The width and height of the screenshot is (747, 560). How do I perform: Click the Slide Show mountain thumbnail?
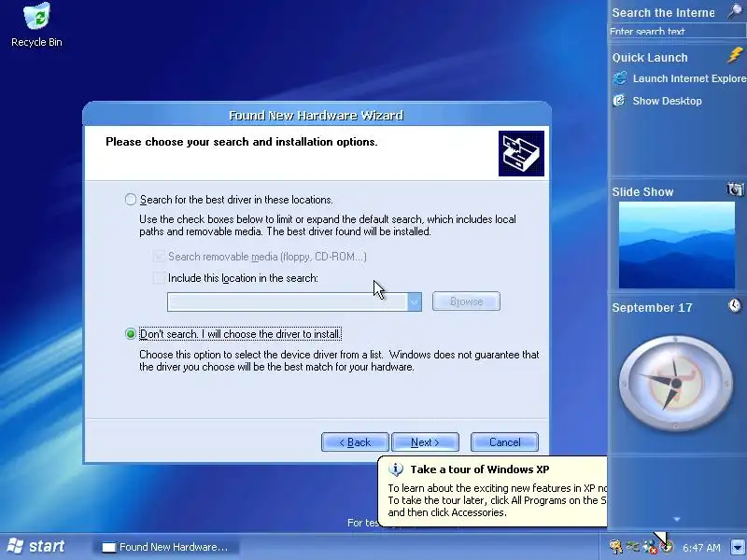676,245
